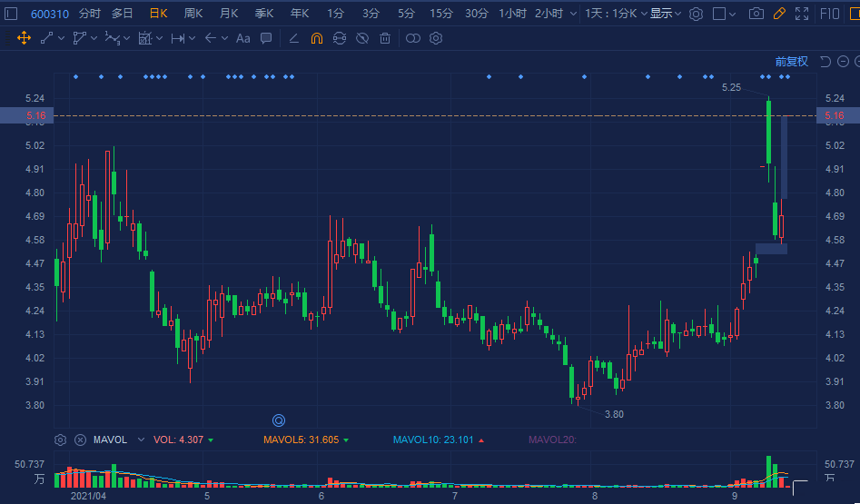Switch to 多日 tab

[x=123, y=14]
